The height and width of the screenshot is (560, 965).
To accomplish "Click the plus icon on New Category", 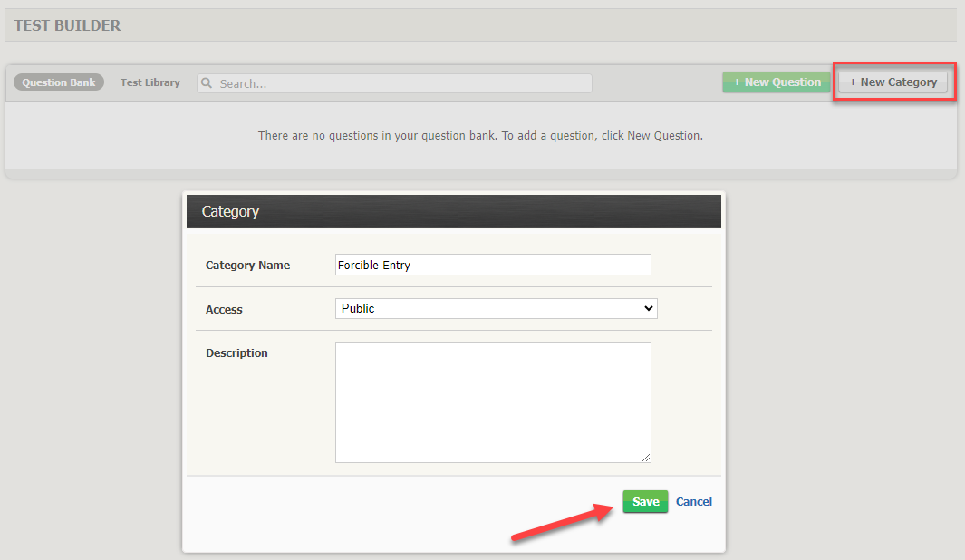I will tap(853, 82).
